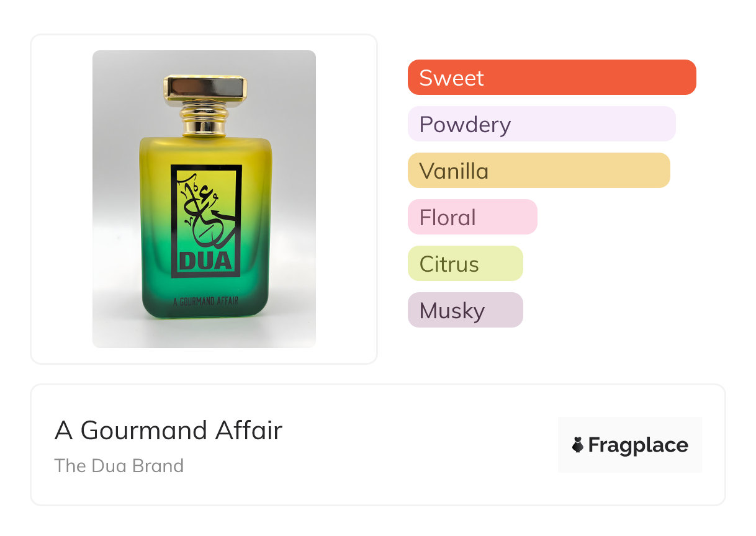Open The Dua Brand link
756x536 pixels.
point(119,466)
